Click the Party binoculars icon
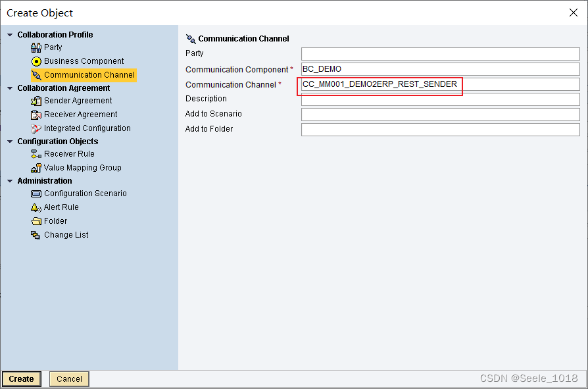 point(36,47)
